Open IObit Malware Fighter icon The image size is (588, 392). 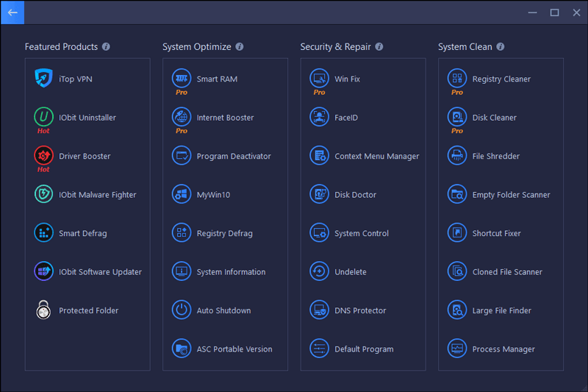pos(43,194)
